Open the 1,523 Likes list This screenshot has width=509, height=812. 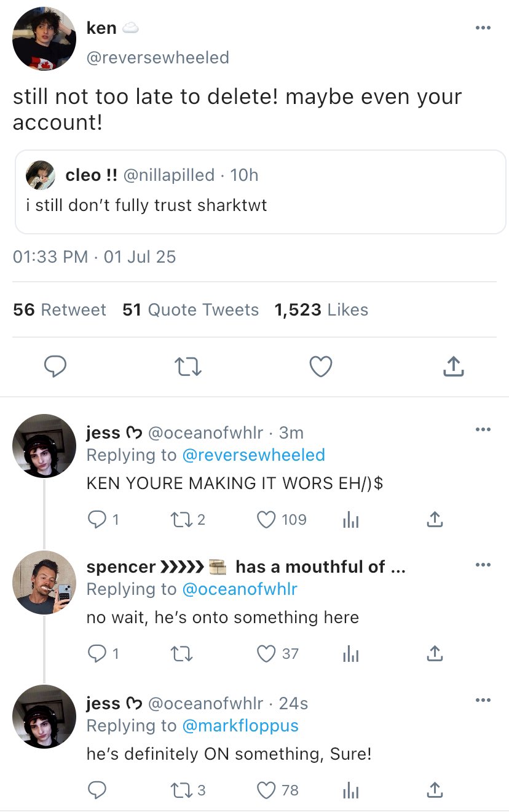[x=322, y=309]
